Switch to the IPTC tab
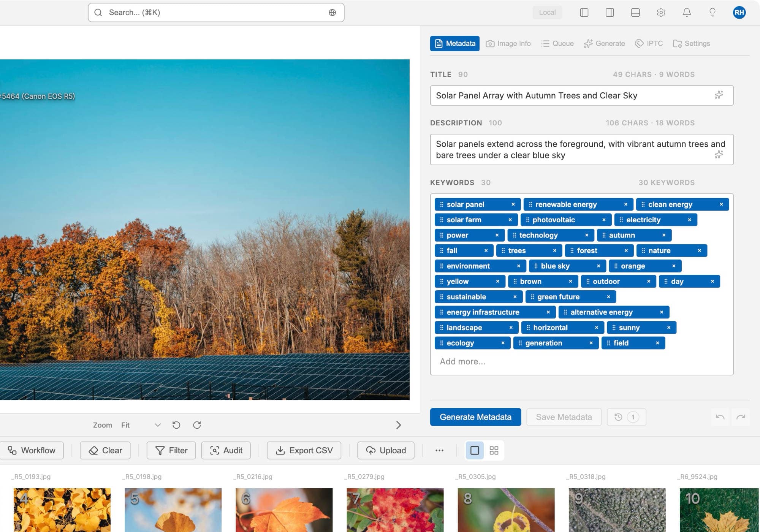The width and height of the screenshot is (760, 532). pos(649,44)
